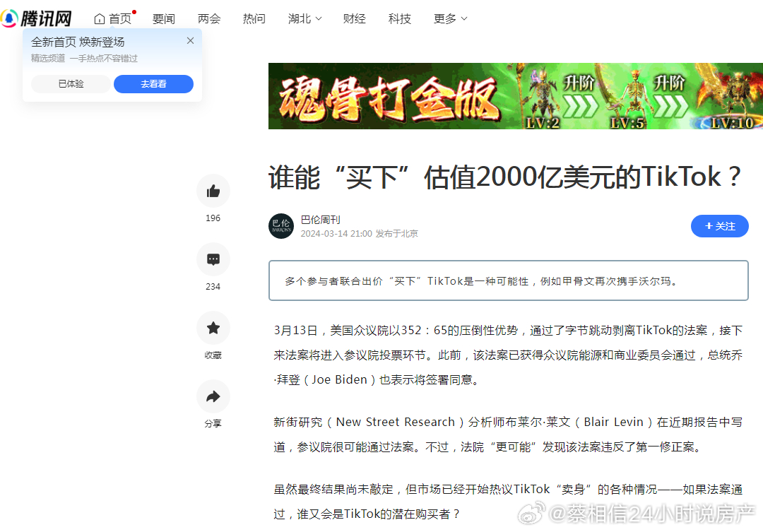Expand the 更多 menu dropdown
This screenshot has width=763, height=532.
tap(450, 18)
